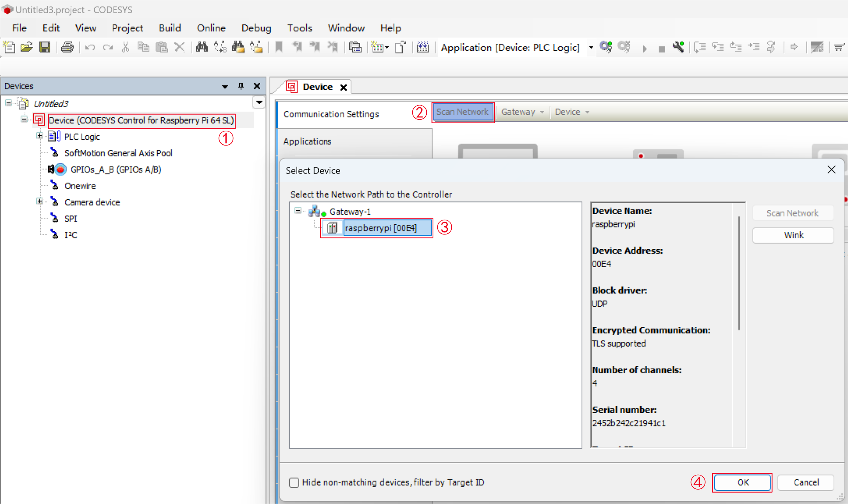Open the Application selector dropdown arrow

[x=591, y=48]
